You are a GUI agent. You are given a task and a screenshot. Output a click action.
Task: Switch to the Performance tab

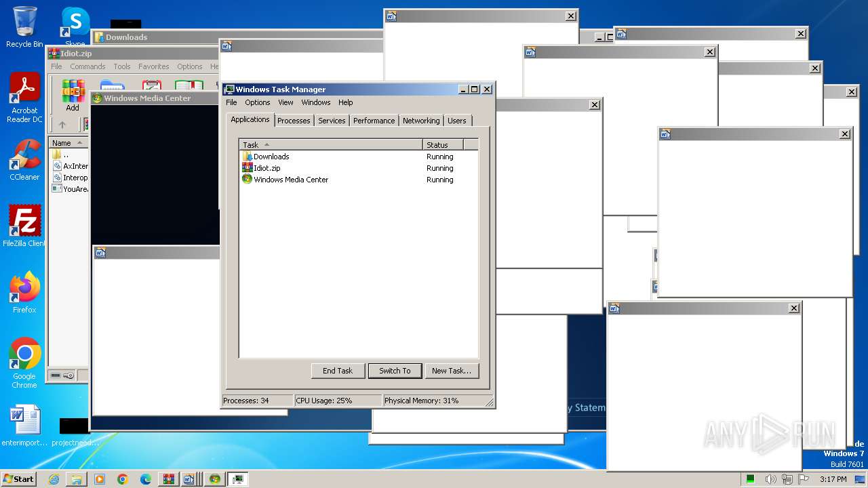(374, 121)
